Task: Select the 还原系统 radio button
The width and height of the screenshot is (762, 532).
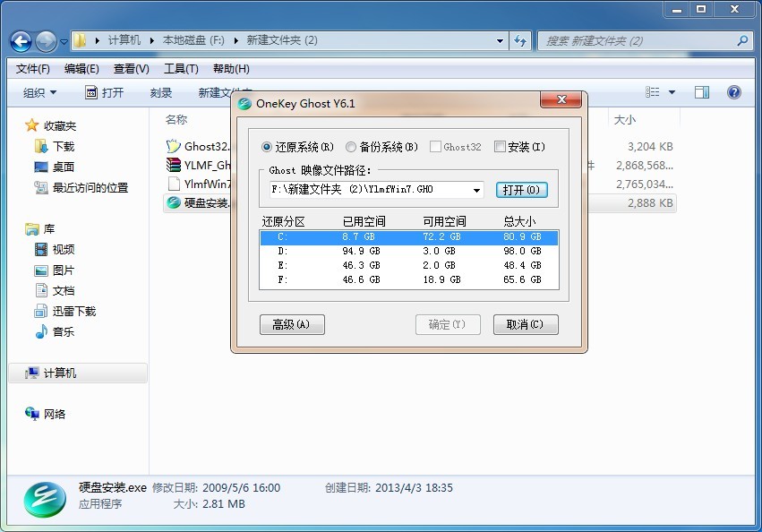Action: 265,146
